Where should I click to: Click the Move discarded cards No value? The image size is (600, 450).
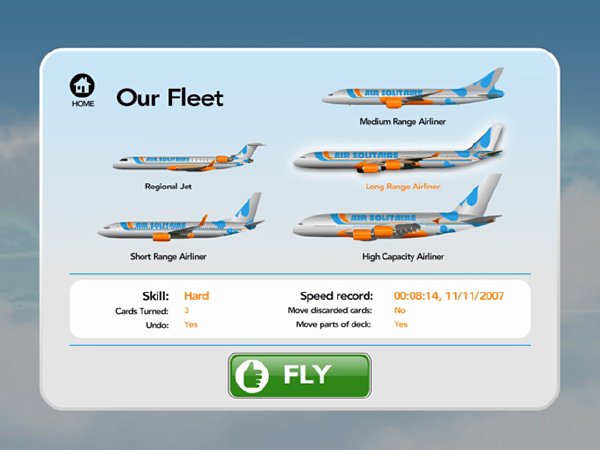[x=399, y=310]
